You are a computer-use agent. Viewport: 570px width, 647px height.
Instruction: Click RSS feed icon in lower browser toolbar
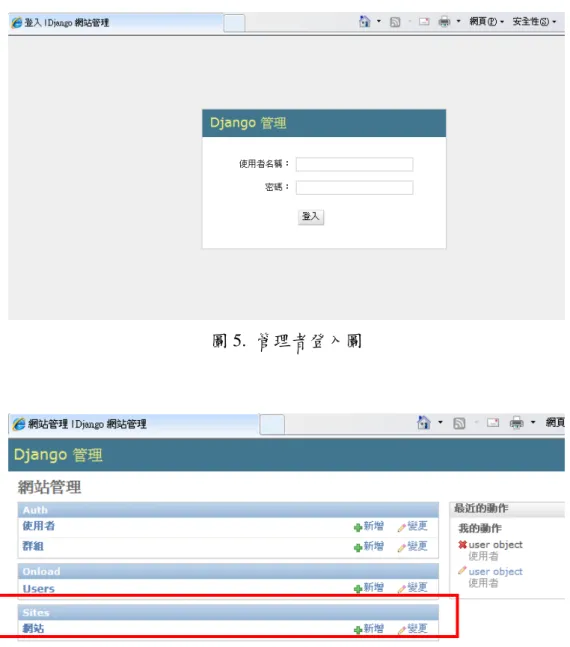tap(459, 423)
